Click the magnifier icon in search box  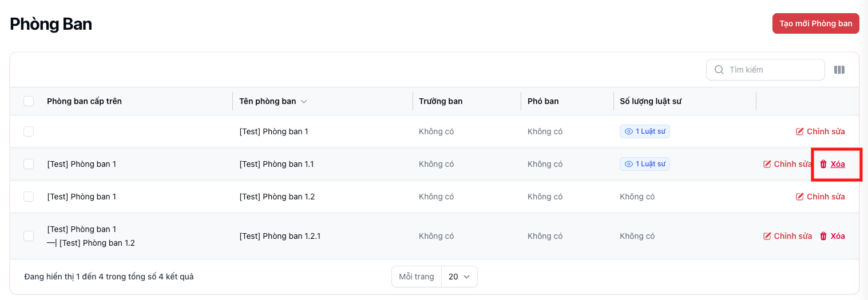coord(719,70)
